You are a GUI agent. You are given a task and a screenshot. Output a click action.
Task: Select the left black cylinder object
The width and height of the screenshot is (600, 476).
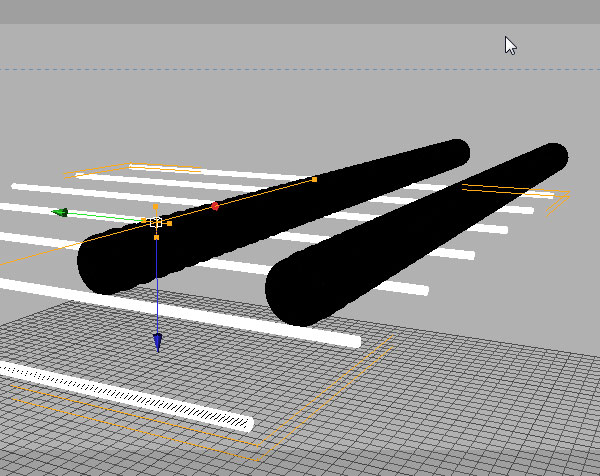point(273,217)
